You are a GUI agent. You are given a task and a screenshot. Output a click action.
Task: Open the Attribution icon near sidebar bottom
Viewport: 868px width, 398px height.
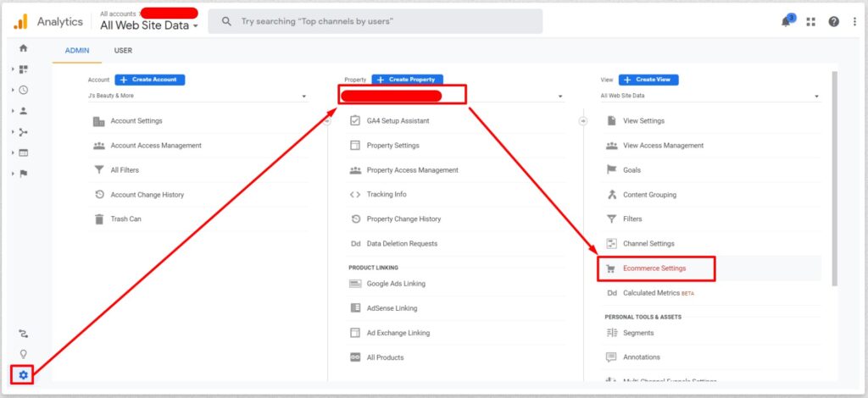pos(23,334)
